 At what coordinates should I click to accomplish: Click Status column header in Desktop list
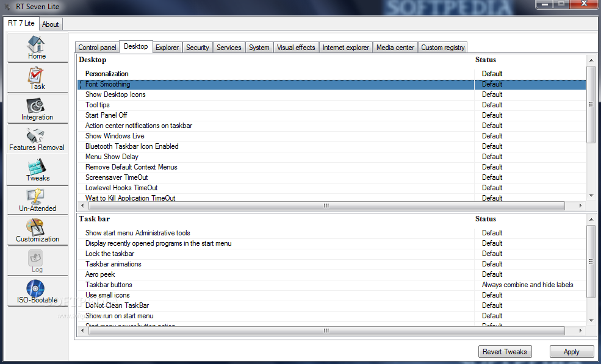(x=486, y=60)
